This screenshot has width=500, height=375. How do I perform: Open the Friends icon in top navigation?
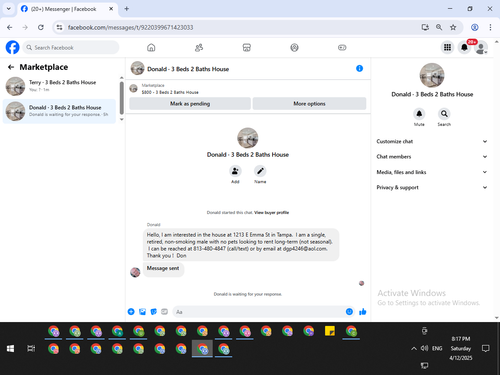coord(199,48)
